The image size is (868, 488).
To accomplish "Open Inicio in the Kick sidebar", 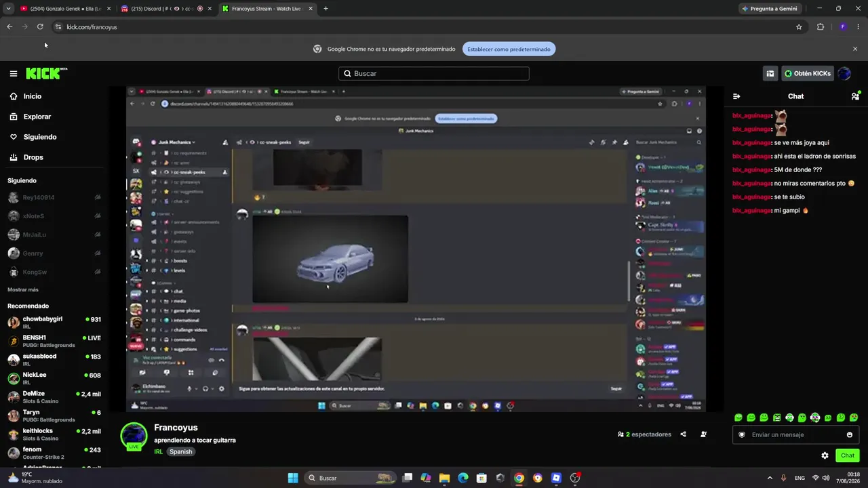I will (33, 96).
